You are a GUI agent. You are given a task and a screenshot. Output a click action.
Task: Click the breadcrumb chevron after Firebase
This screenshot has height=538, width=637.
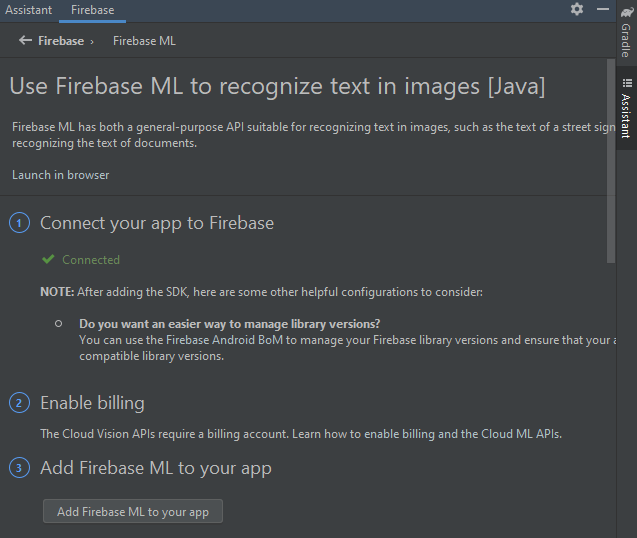click(x=92, y=41)
